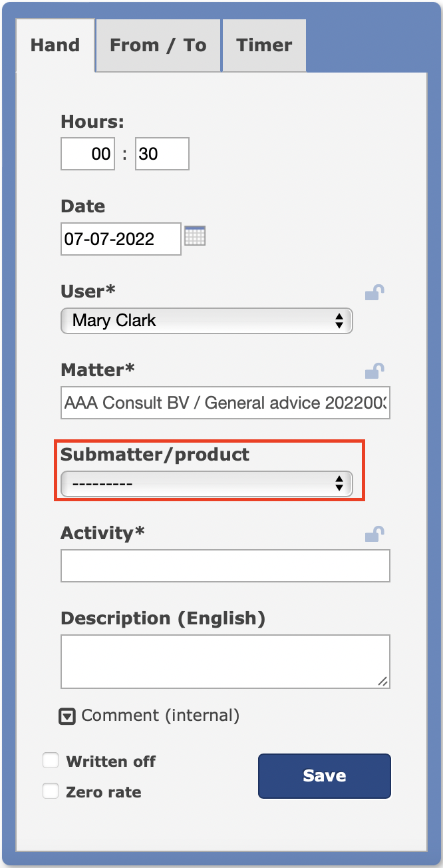Enable the Zero rate checkbox
443x868 pixels.
pyautogui.click(x=51, y=791)
